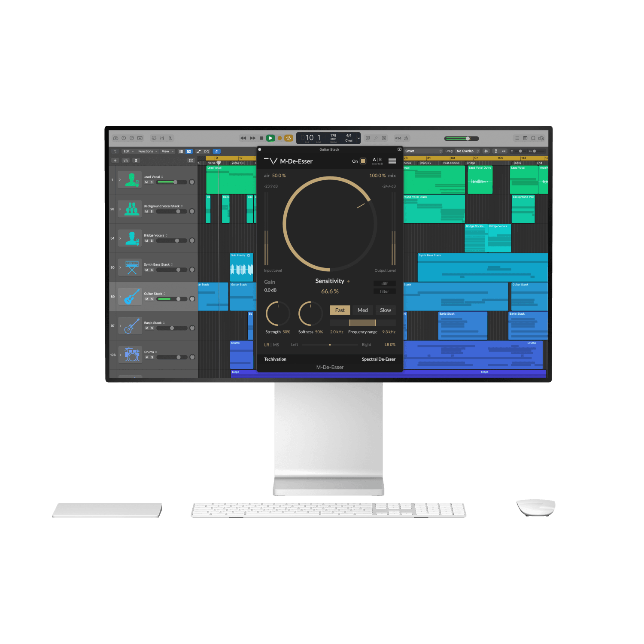The height and width of the screenshot is (644, 644).
Task: Open the Loop Browser icon
Action: coord(533,138)
